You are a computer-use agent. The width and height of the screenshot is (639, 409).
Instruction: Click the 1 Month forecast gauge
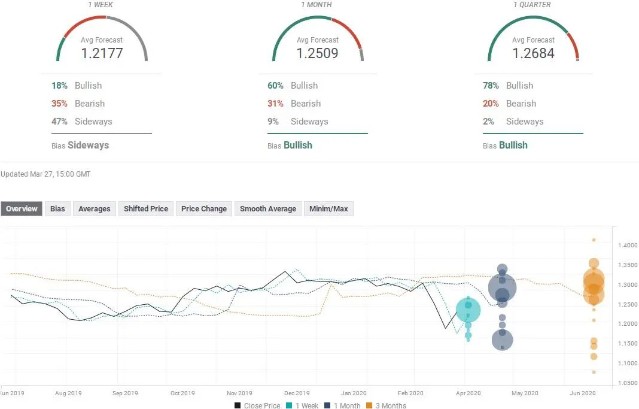click(320, 39)
